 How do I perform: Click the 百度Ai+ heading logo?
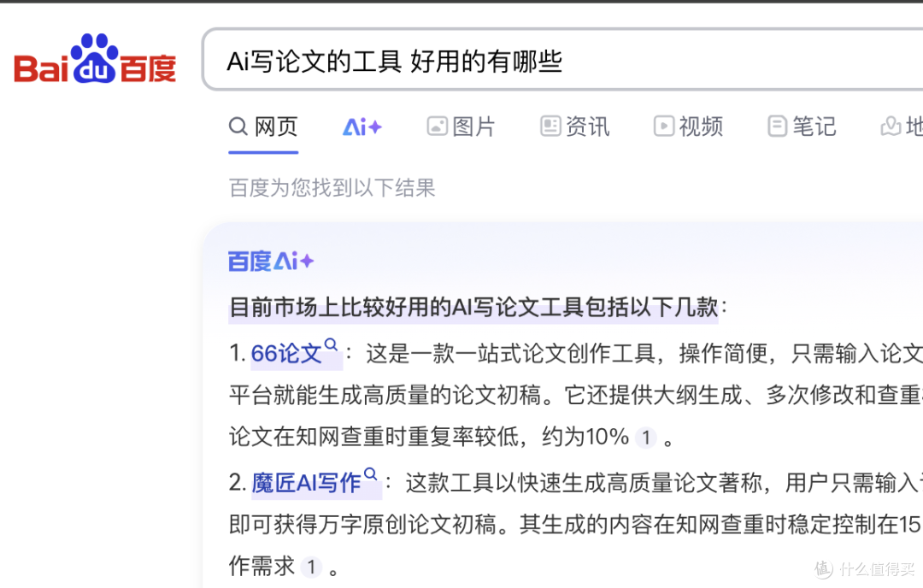click(x=271, y=261)
